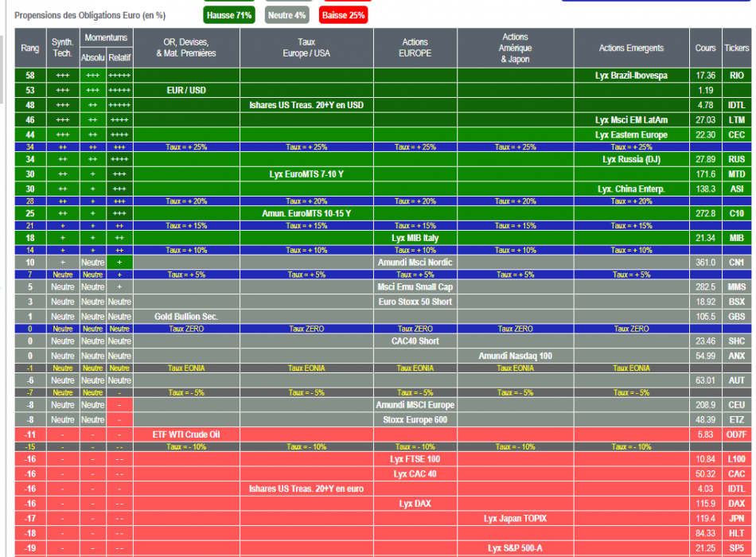Select Lyx MIB Italy cell
Image resolution: width=756 pixels, height=557 pixels.
[x=415, y=238]
